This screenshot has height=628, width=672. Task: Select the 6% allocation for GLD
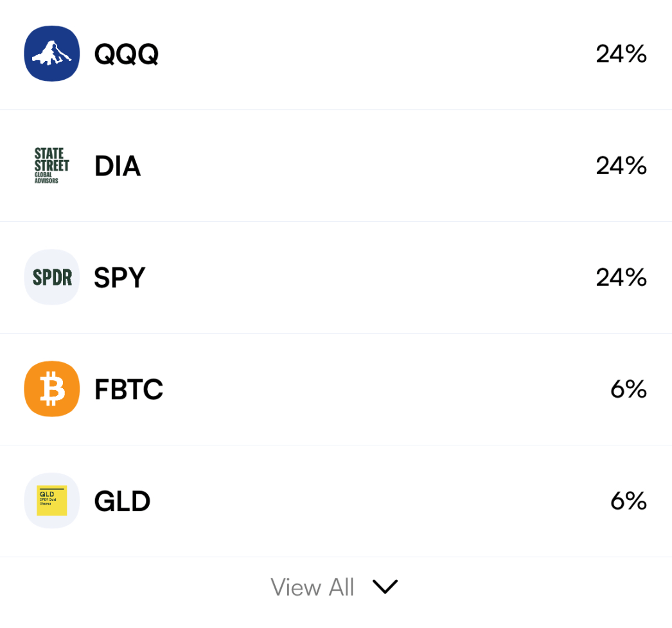click(628, 501)
